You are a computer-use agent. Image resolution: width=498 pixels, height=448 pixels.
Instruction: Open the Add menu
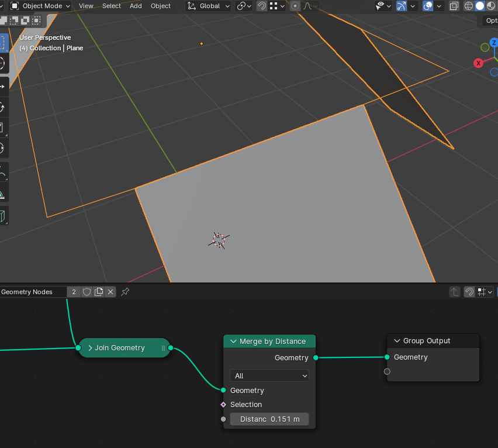[136, 6]
